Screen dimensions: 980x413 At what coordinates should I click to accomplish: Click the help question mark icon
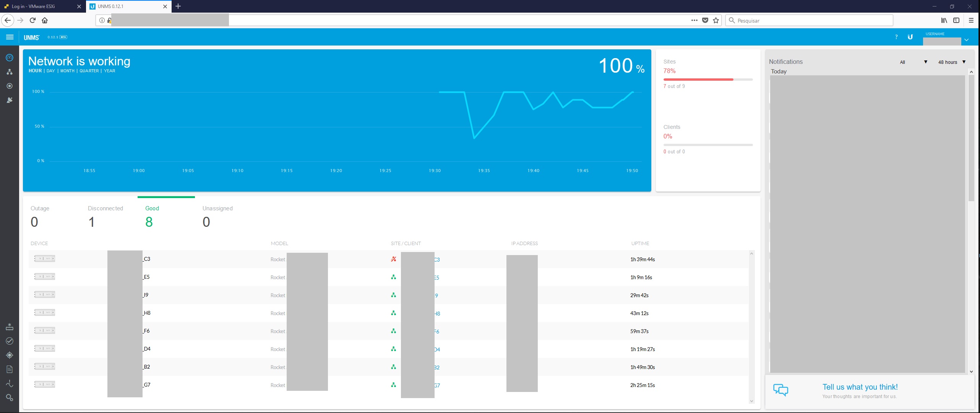pos(896,37)
